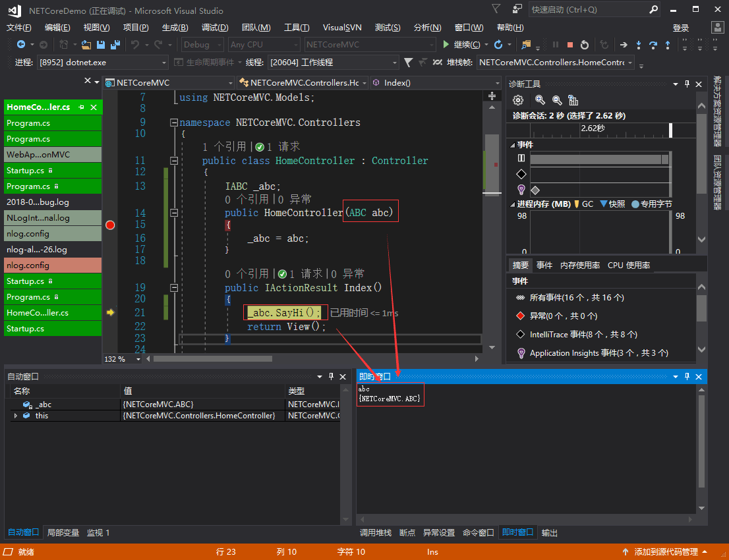Click the red stop debugging icon

pyautogui.click(x=570, y=45)
